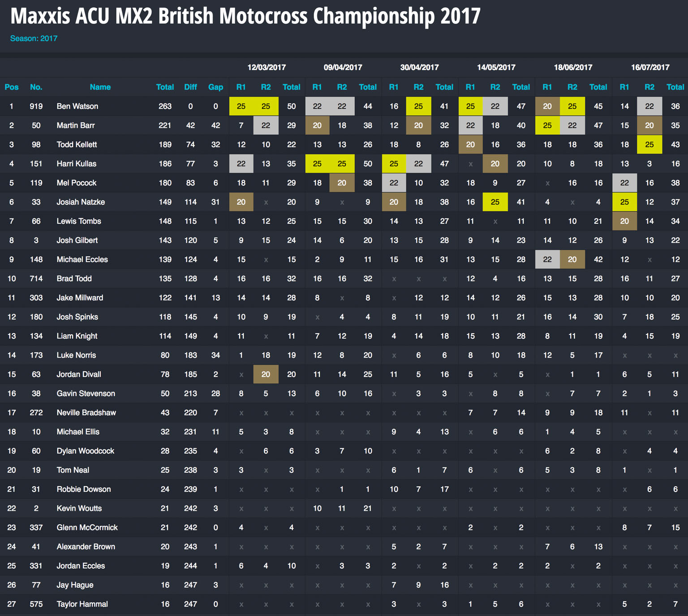The image size is (688, 616).
Task: Click Mel Pocock's silver 22 points cell
Action: [x=394, y=183]
